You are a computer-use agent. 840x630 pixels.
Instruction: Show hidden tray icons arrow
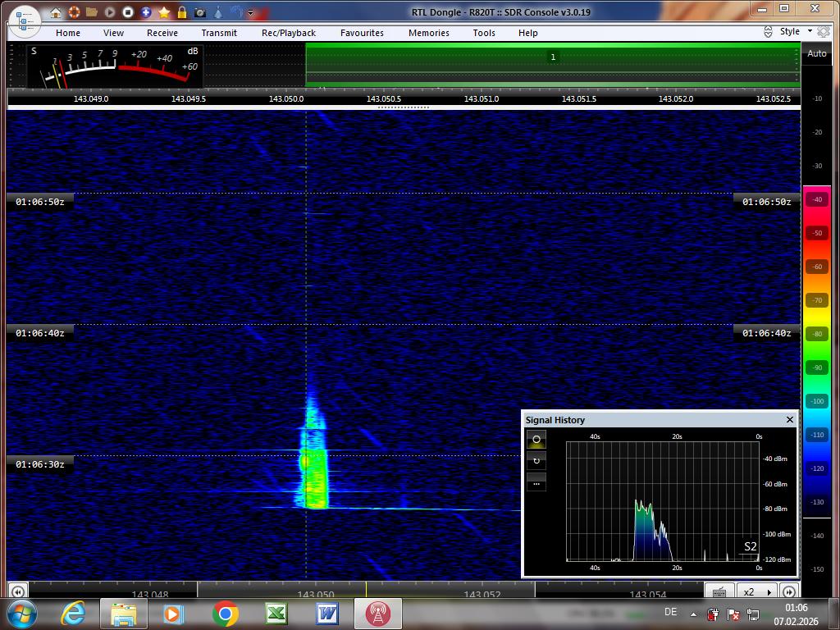pyautogui.click(x=694, y=614)
